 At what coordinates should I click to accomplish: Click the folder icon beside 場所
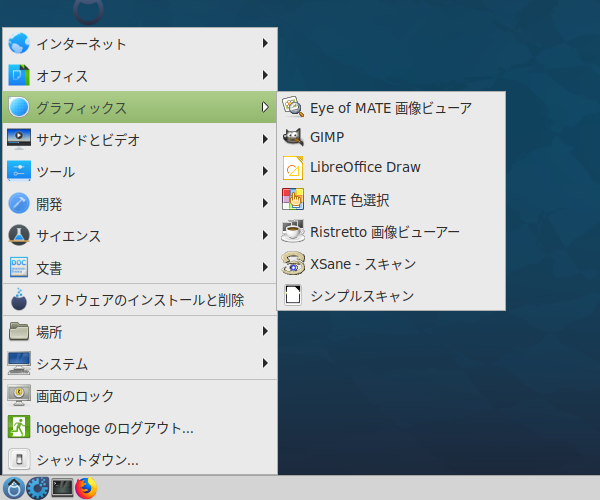19,331
